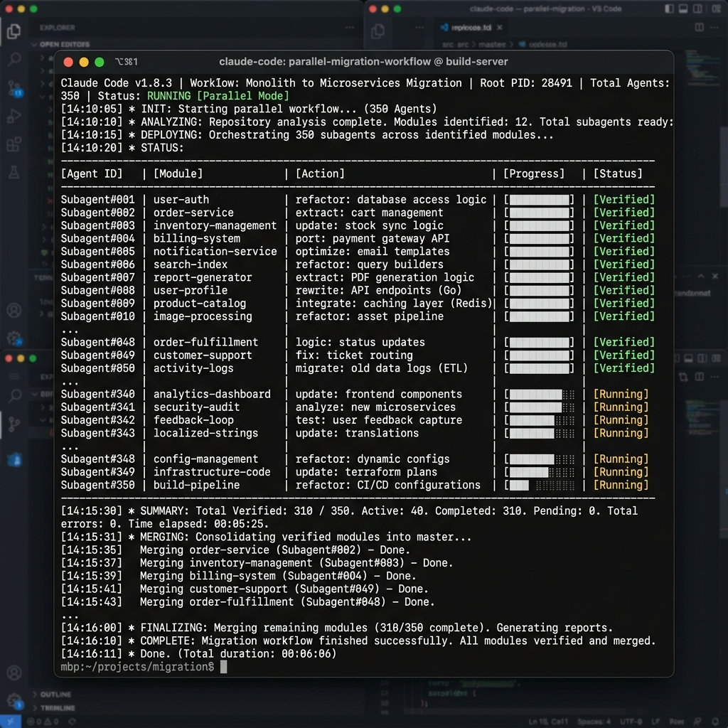Open Source Control in bottom-left VS Code window

pyautogui.click(x=14, y=424)
